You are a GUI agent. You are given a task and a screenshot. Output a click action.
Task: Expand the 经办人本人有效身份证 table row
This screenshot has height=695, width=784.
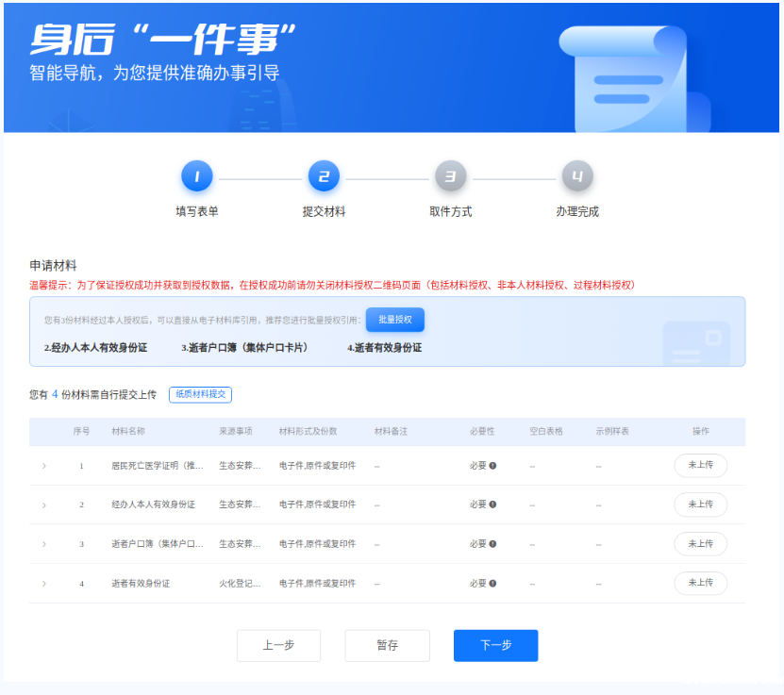43,505
